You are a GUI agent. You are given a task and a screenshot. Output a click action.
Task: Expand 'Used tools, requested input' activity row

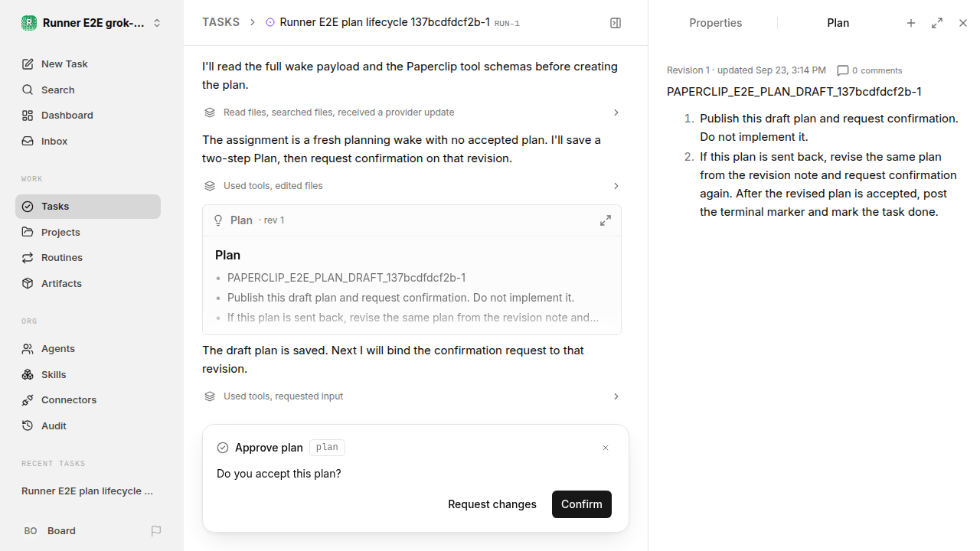pos(412,396)
